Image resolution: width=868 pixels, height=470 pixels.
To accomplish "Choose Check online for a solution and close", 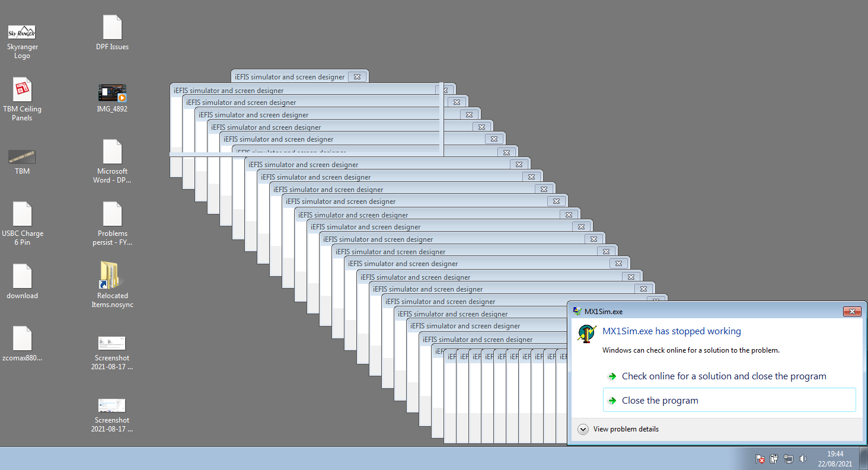I will 729,376.
